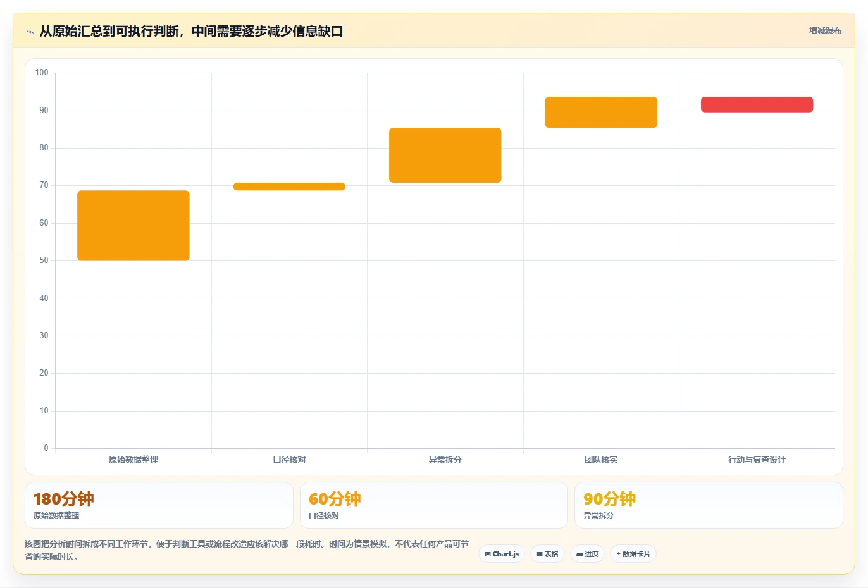Open the 60分钟 stat card
Screen dimensions: 868x588
click(x=434, y=505)
